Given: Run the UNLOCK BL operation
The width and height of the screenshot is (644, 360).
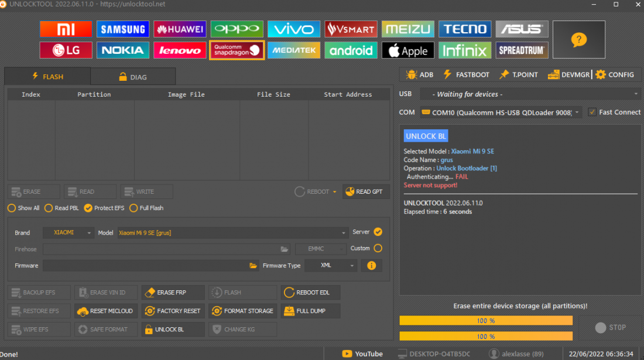Looking at the screenshot, I should point(173,330).
